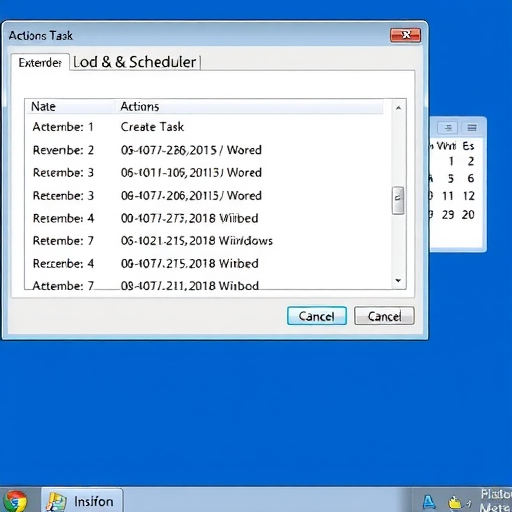Switch to the Exterder tab
512x512 pixels.
pos(40,62)
